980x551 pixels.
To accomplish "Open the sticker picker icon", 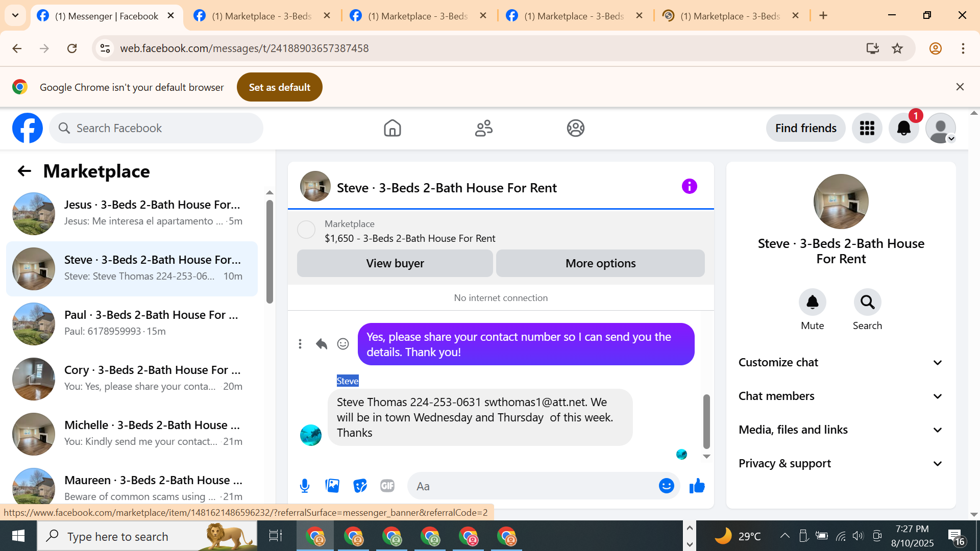I will 360,486.
